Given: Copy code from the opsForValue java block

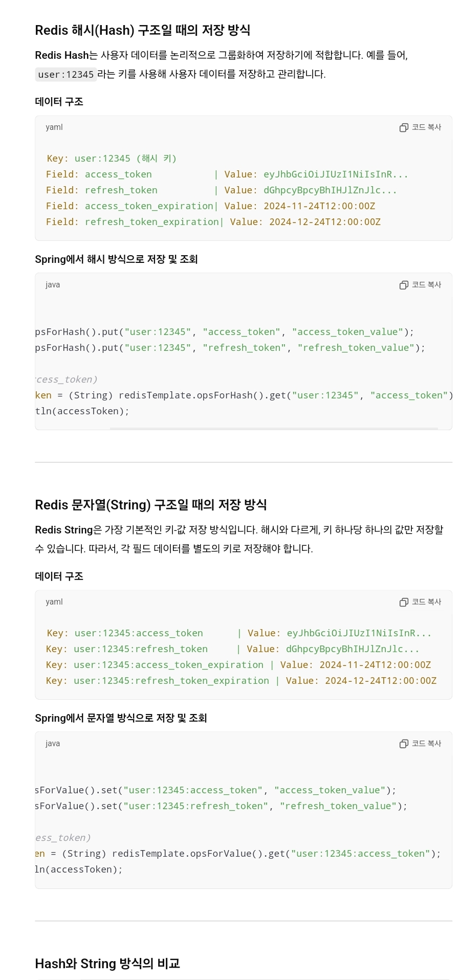Looking at the screenshot, I should tap(420, 744).
